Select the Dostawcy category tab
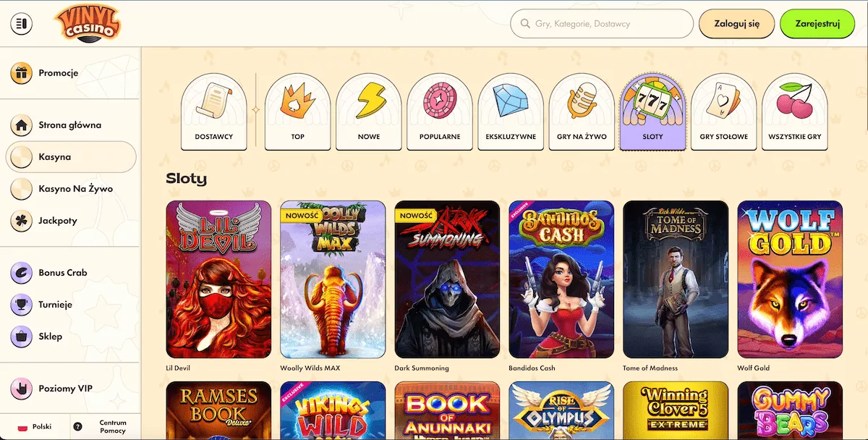Screen dimensions: 868x440 [214, 111]
